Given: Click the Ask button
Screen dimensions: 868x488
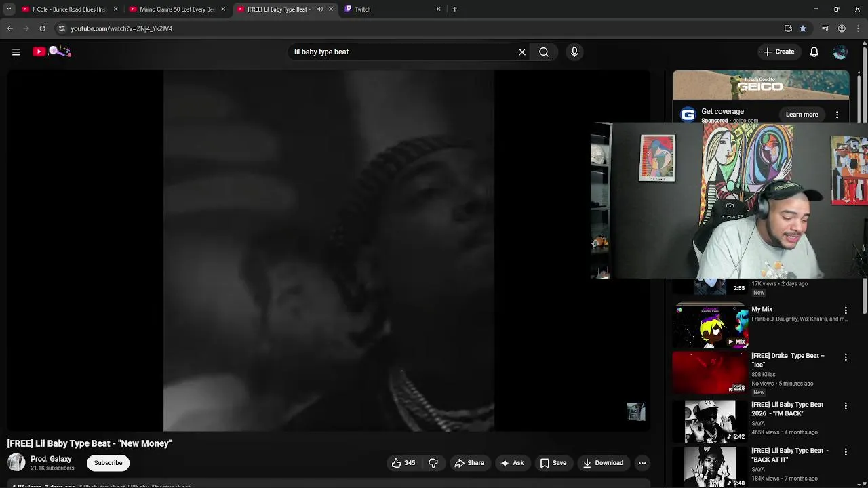Looking at the screenshot, I should click(x=512, y=463).
